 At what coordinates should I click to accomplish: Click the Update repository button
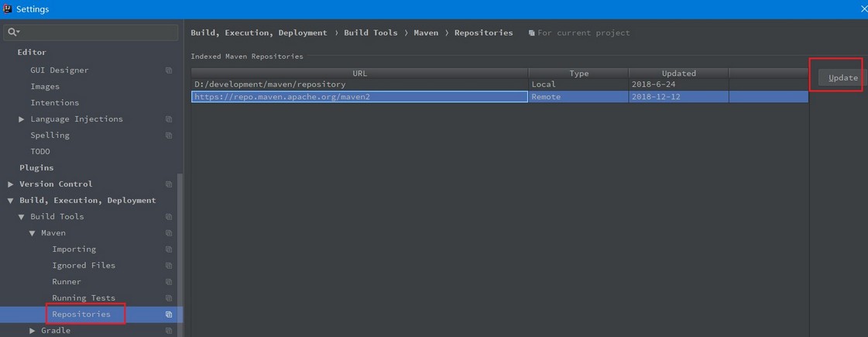pyautogui.click(x=842, y=78)
